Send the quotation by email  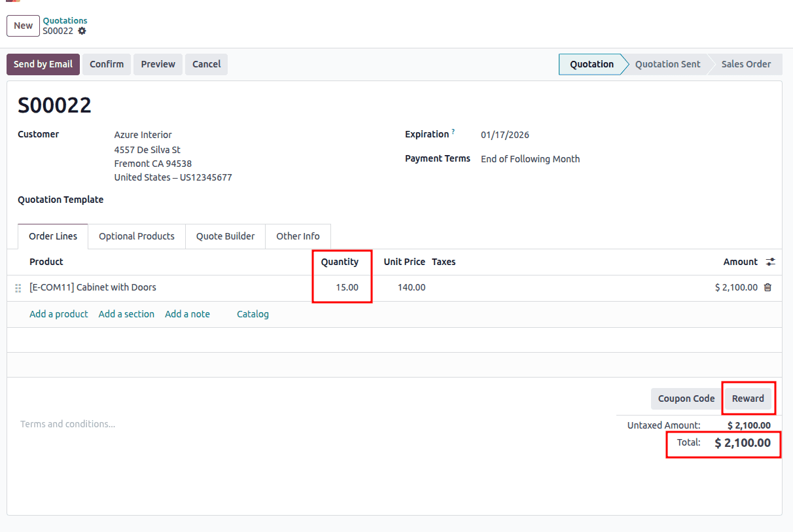click(x=43, y=64)
